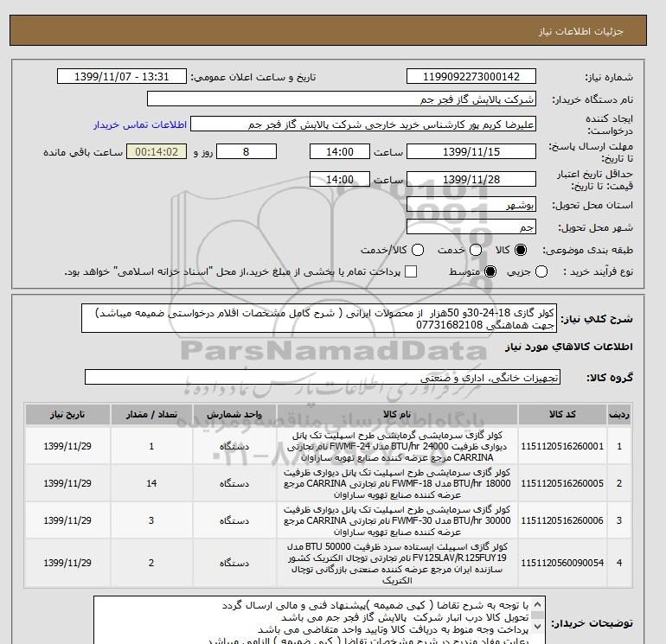Select the جزیی purchase type radio
This screenshot has height=644, width=666.
tap(541, 271)
